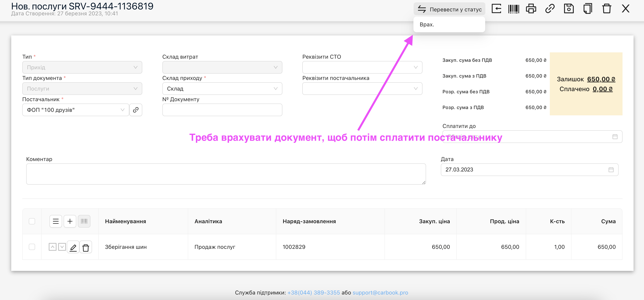
Task: Click 'Закуп. сума без ПДВ' label
Action: 467,60
